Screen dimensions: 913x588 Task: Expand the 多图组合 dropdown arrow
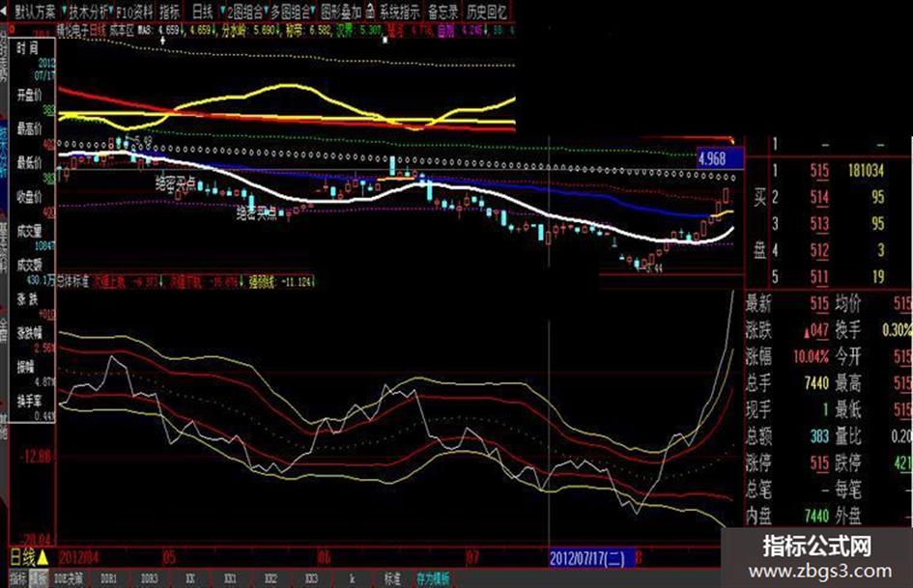pyautogui.click(x=267, y=11)
